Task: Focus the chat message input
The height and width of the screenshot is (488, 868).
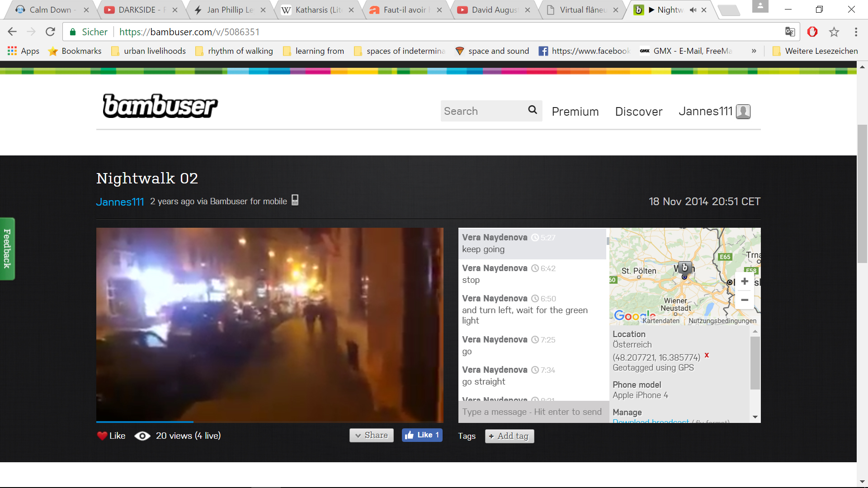Action: point(533,412)
